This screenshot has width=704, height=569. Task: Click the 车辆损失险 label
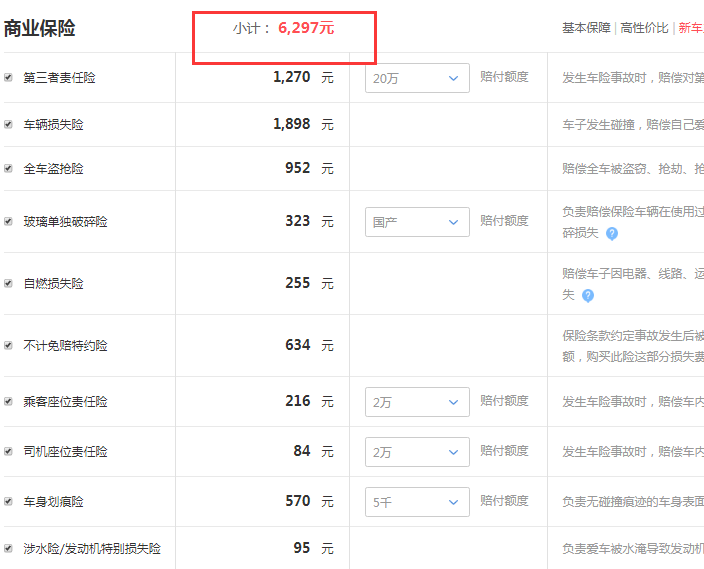pos(53,124)
